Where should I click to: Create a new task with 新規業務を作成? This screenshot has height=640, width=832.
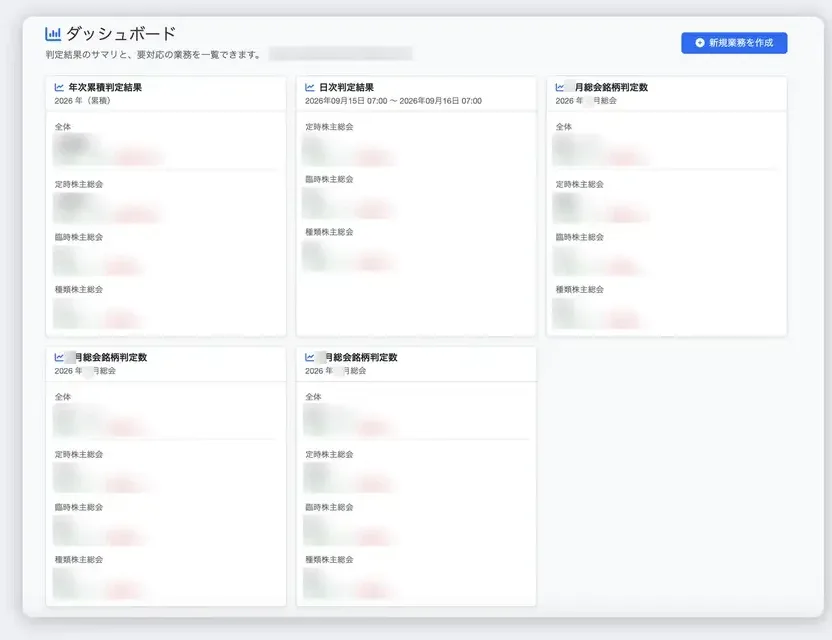tap(734, 42)
